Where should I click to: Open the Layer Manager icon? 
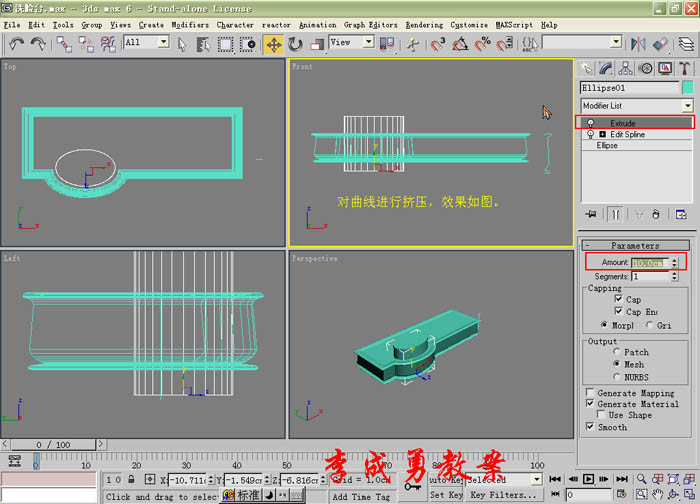coord(686,44)
